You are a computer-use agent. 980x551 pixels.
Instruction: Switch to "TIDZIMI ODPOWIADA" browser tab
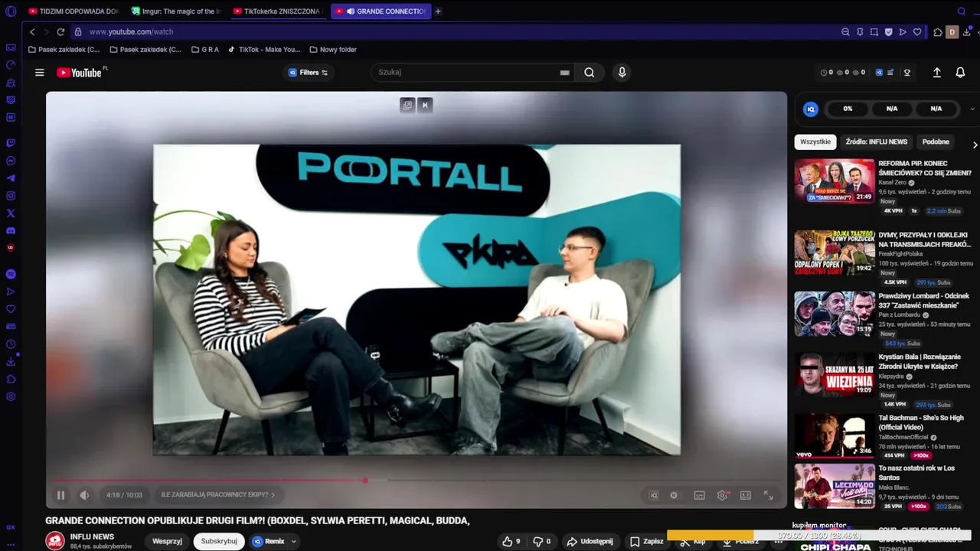pyautogui.click(x=73, y=11)
